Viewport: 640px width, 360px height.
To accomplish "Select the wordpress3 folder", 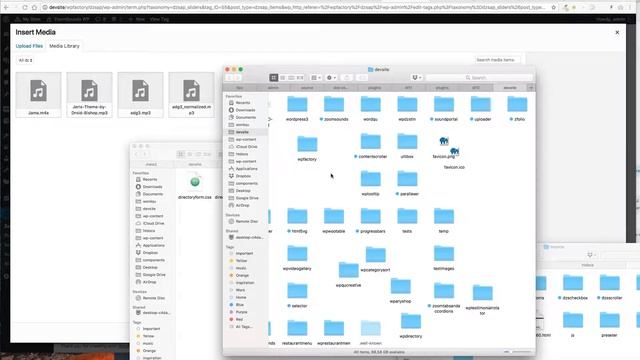I will (x=297, y=109).
